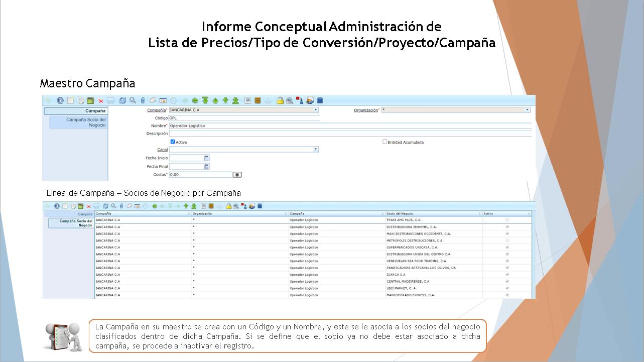Refresh data icon in upper Campaña toolbar
This screenshot has width=644, height=362.
[x=122, y=100]
